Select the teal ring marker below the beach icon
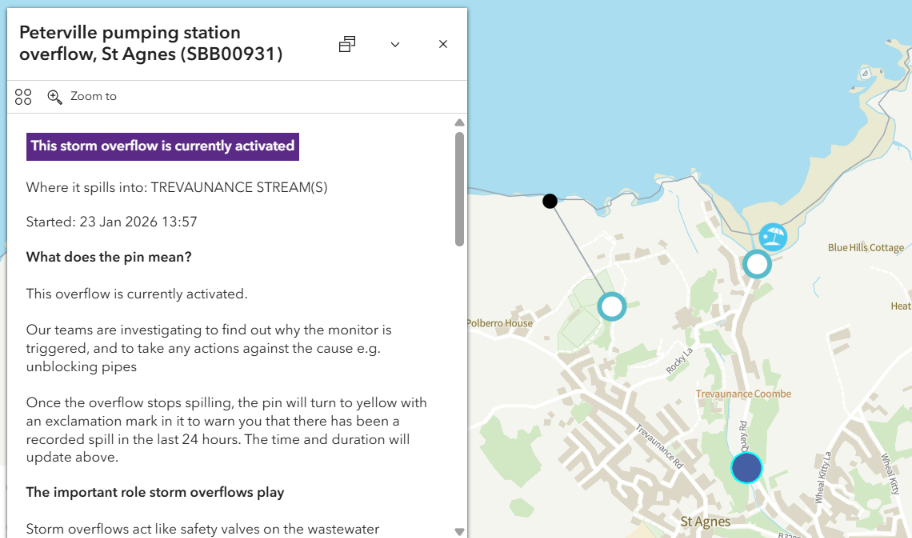The width and height of the screenshot is (912, 538). click(757, 264)
